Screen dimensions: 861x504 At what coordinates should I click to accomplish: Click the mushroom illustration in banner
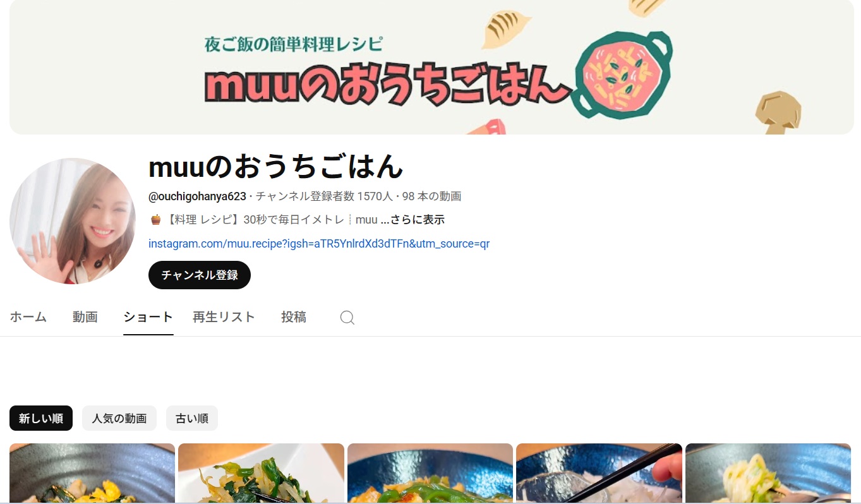778,112
